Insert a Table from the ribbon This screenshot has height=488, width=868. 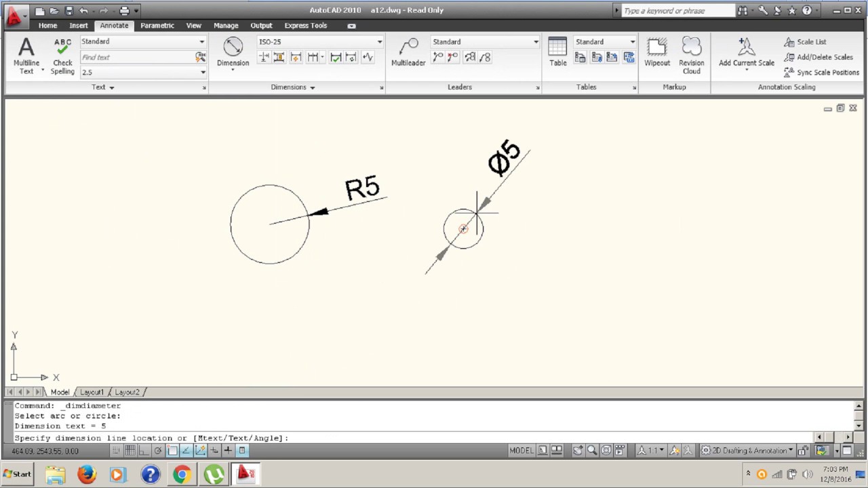point(557,52)
